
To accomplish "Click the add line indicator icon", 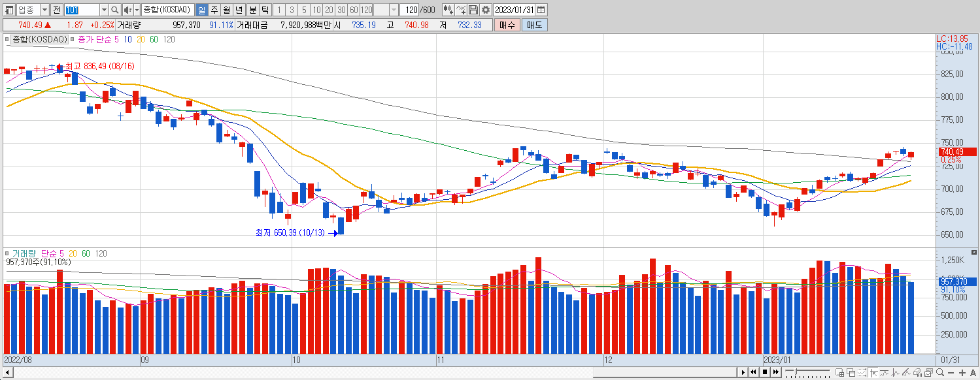I will [462, 10].
